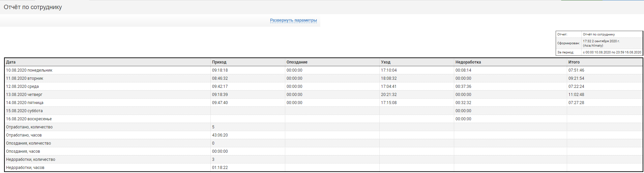Click the Приход column header
644x173 pixels.
[219, 62]
